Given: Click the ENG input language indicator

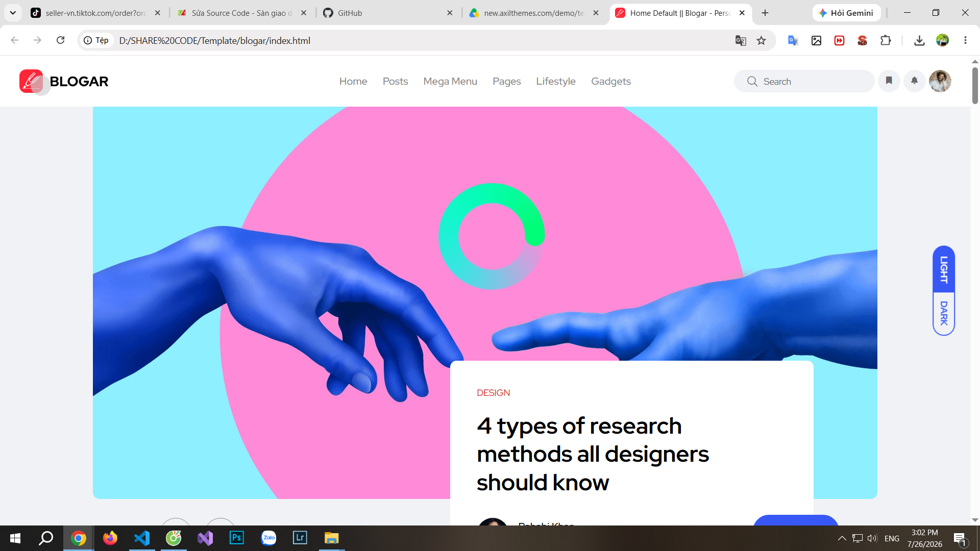Looking at the screenshot, I should 892,538.
